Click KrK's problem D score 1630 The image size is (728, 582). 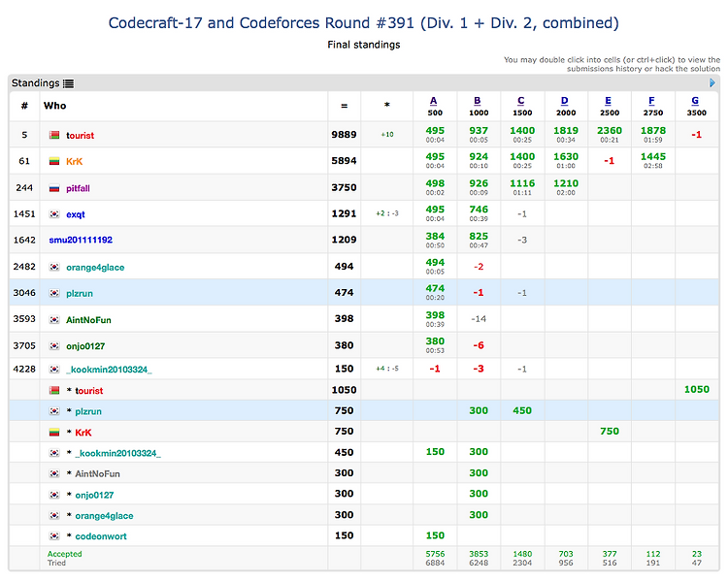[566, 156]
